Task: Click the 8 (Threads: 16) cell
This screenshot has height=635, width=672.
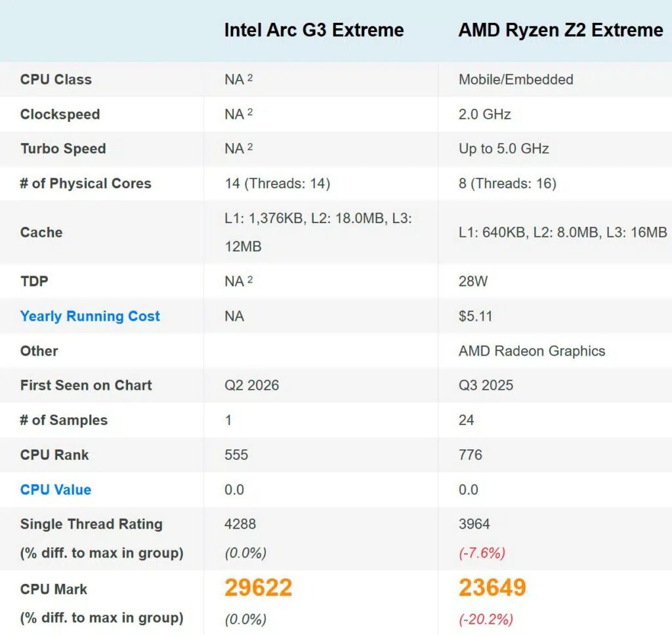Action: pos(507,184)
